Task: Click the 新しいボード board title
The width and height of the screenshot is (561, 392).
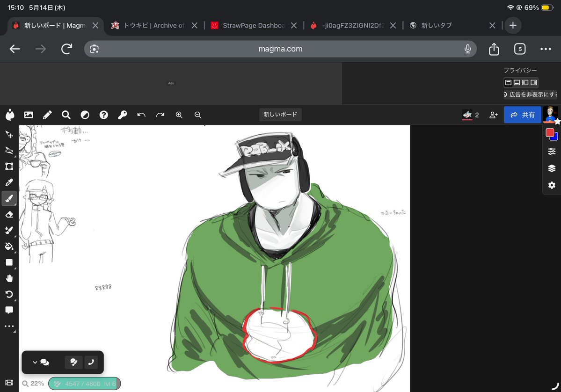Action: coord(280,115)
